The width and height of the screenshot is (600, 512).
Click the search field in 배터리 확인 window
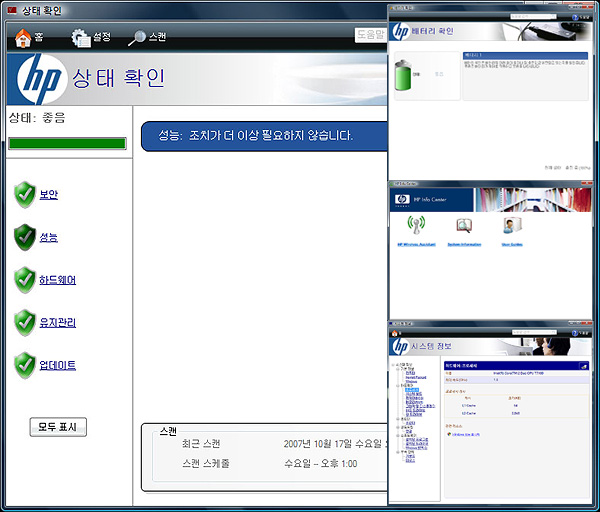coord(533,17)
